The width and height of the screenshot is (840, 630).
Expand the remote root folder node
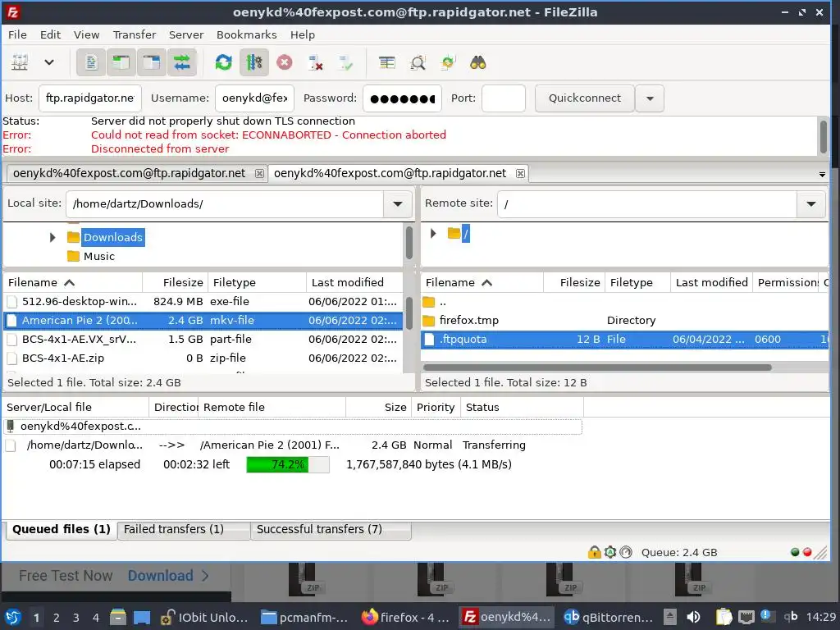tap(433, 234)
